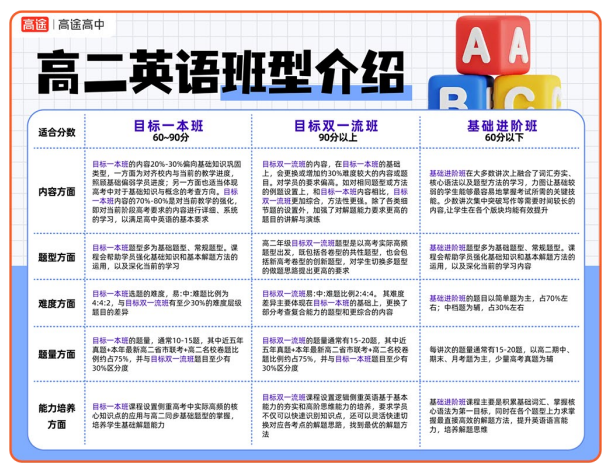Click cell stating 题量通常10-15题

(x=167, y=354)
